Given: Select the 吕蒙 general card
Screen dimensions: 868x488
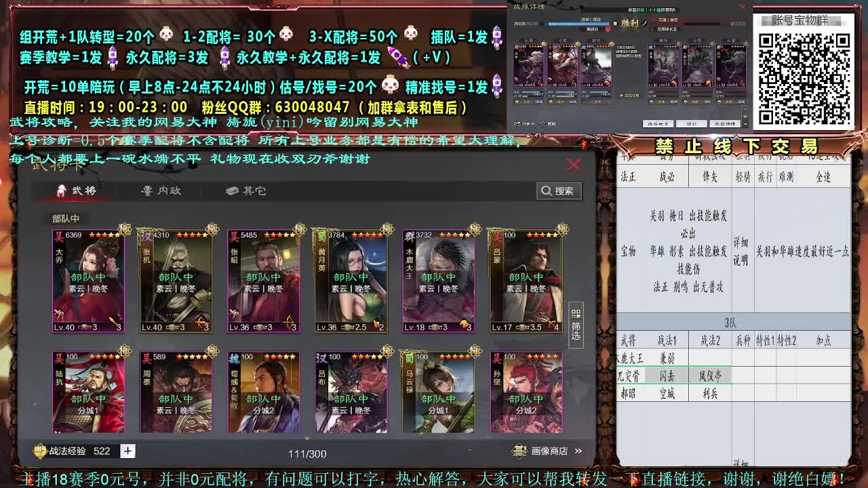Looking at the screenshot, I should tap(526, 281).
